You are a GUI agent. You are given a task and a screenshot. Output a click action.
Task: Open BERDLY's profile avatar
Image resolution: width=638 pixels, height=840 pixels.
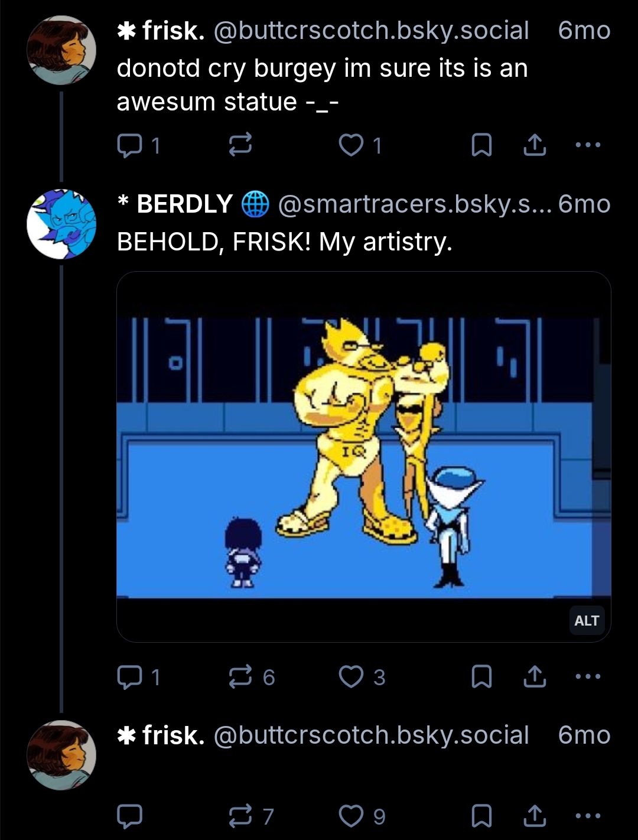pos(61,224)
